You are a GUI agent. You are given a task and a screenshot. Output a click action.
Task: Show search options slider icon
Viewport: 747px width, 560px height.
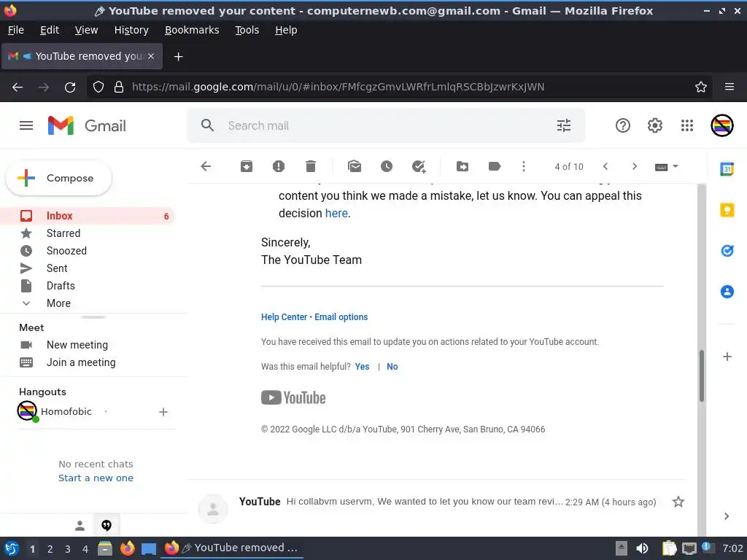(x=564, y=125)
